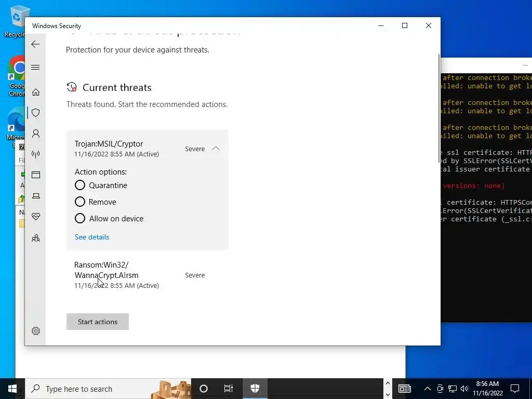Select Quarantine action option

79,185
